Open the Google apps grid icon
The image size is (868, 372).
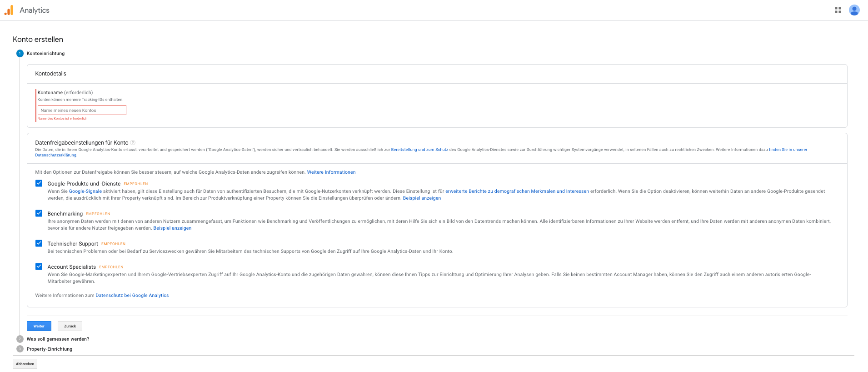click(x=838, y=10)
